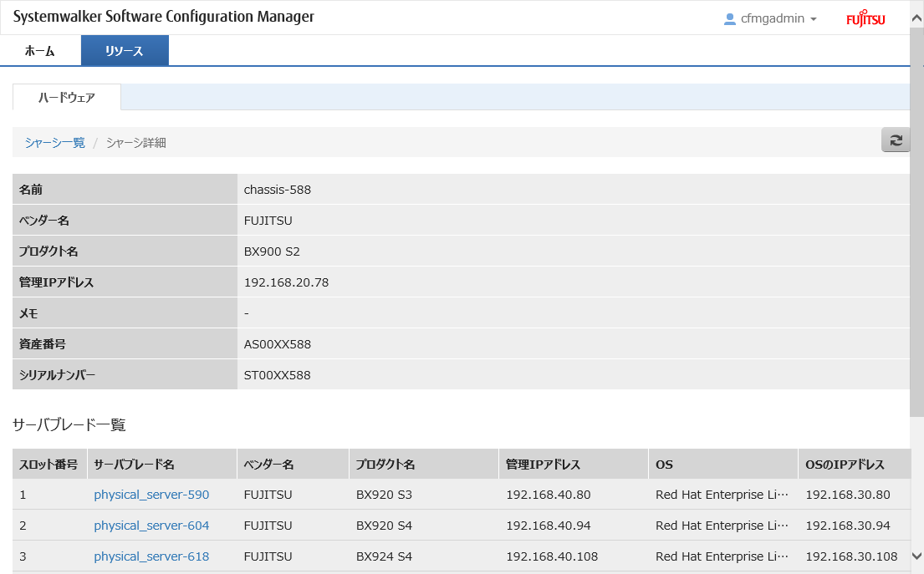Click the サーバブレード名 column header
The height and width of the screenshot is (574, 924).
[162, 464]
